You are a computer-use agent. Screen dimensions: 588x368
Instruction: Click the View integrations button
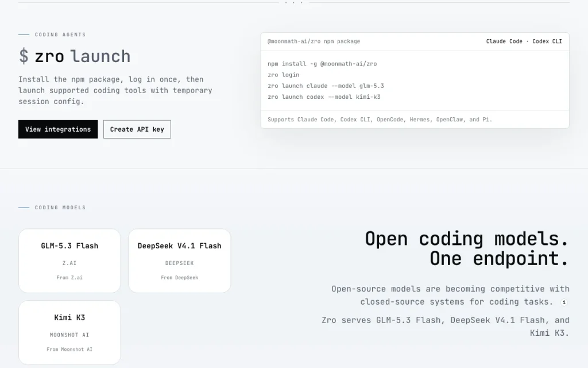tap(58, 129)
